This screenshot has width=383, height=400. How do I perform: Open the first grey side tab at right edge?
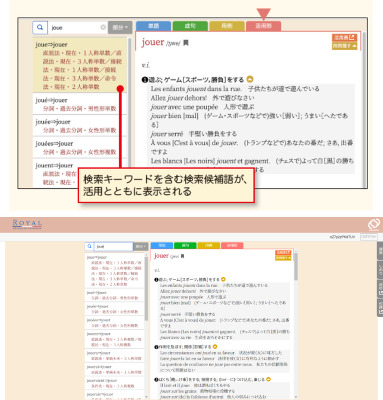[380, 251]
